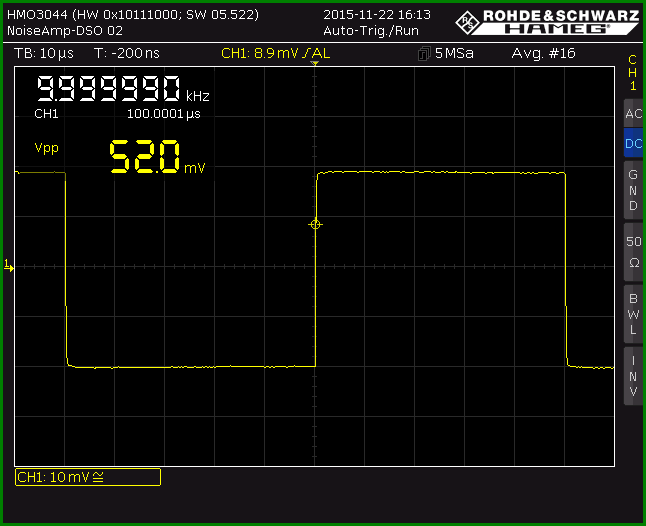Click the memory depth icon beside 5 MSa
Image resolution: width=646 pixels, height=526 pixels.
tap(424, 54)
